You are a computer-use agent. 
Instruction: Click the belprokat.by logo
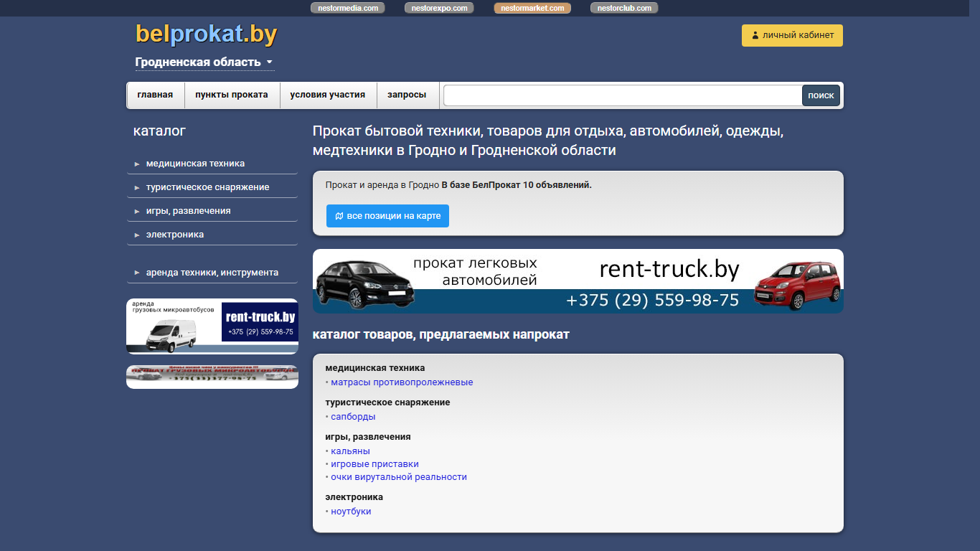pos(206,34)
